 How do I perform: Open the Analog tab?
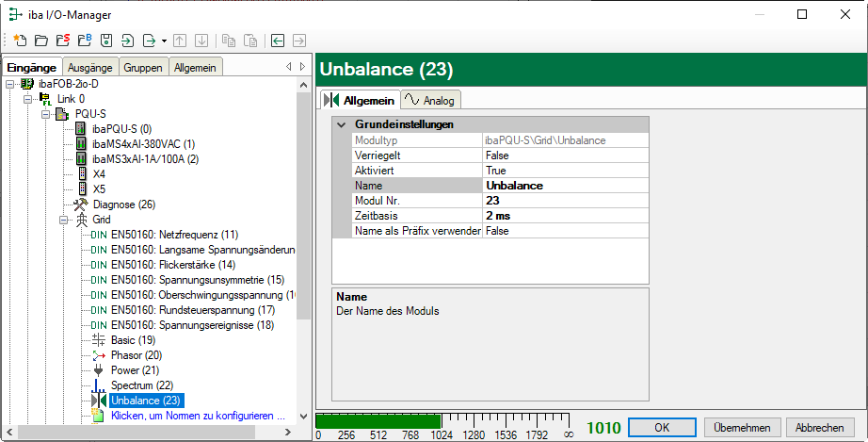coord(430,100)
